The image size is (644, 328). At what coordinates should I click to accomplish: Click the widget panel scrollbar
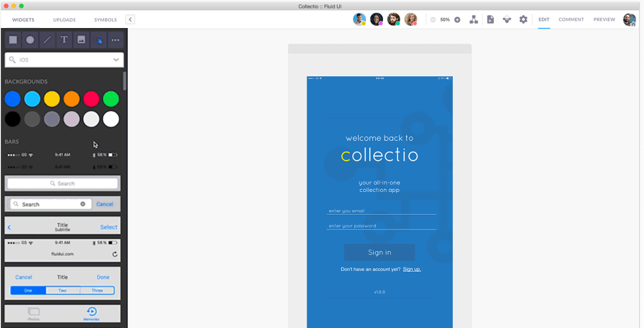(125, 81)
